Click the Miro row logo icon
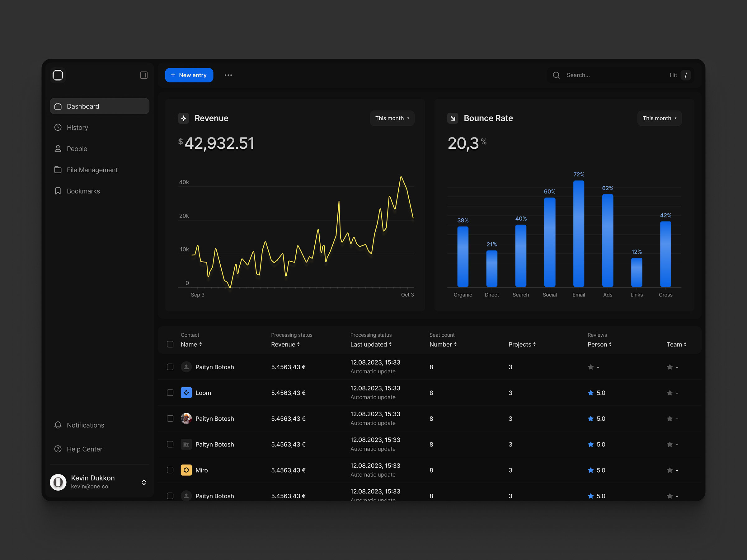This screenshot has height=560, width=747. point(186,470)
